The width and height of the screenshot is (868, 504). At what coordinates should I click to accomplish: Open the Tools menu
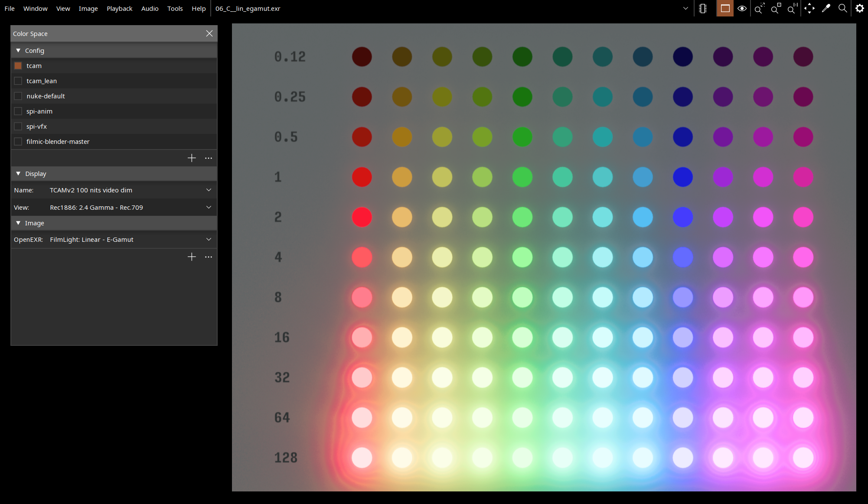(x=175, y=9)
